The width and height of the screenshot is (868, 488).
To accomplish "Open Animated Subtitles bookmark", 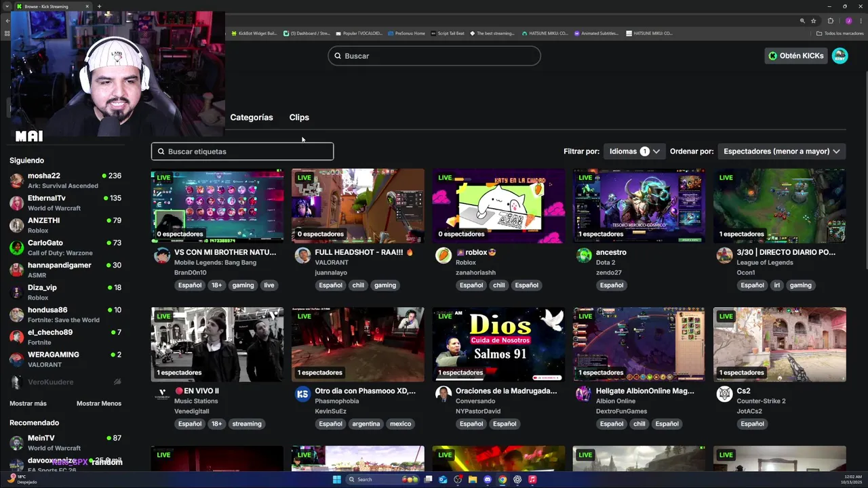I will 597,33.
